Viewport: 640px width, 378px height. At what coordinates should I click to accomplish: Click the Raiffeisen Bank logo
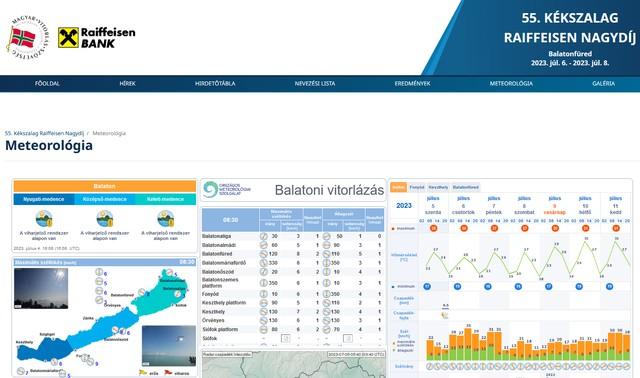pos(97,38)
